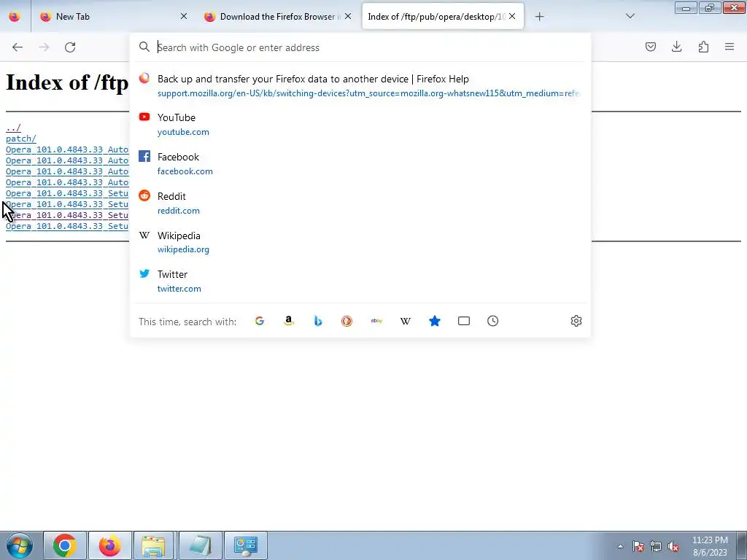The height and width of the screenshot is (560, 747).
Task: Search in Bookmarks via star icon
Action: (435, 321)
